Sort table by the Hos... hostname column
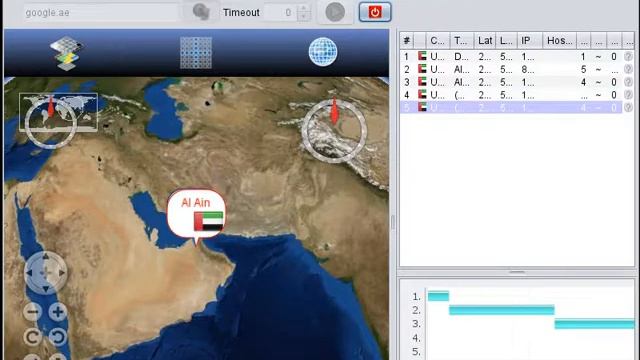The image size is (640, 360). coord(560,40)
